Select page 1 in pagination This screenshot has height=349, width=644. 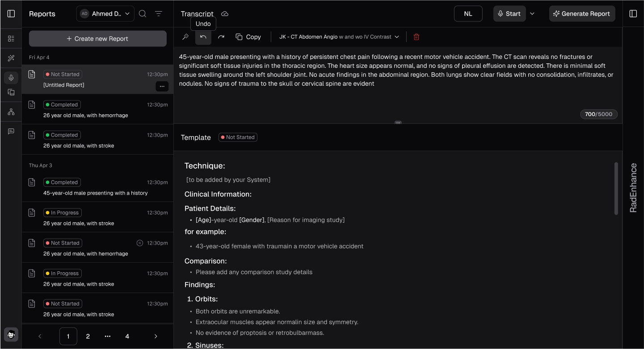[x=68, y=337]
